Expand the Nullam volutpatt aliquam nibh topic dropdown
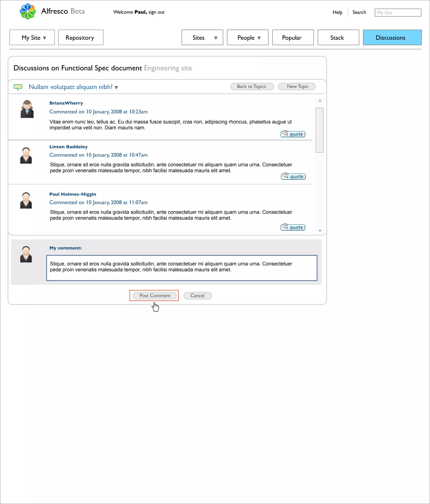This screenshot has width=430, height=504. coord(116,88)
